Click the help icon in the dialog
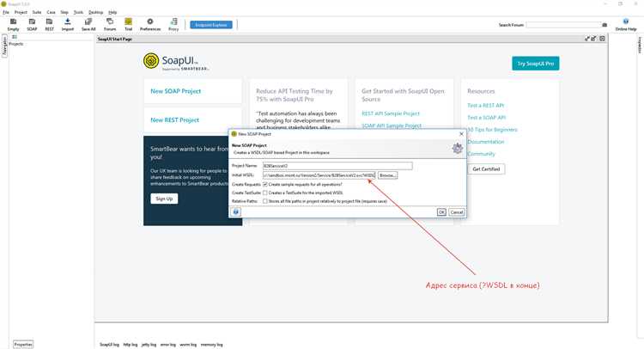 coord(236,212)
